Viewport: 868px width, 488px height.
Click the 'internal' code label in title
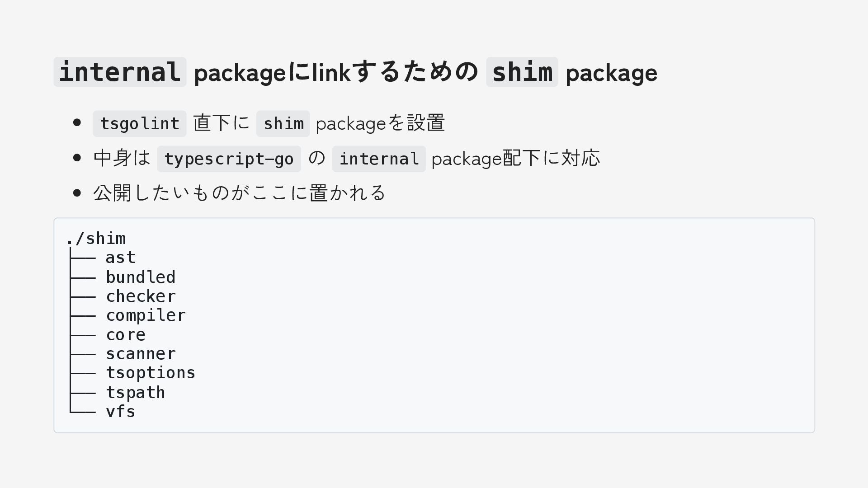coord(120,72)
